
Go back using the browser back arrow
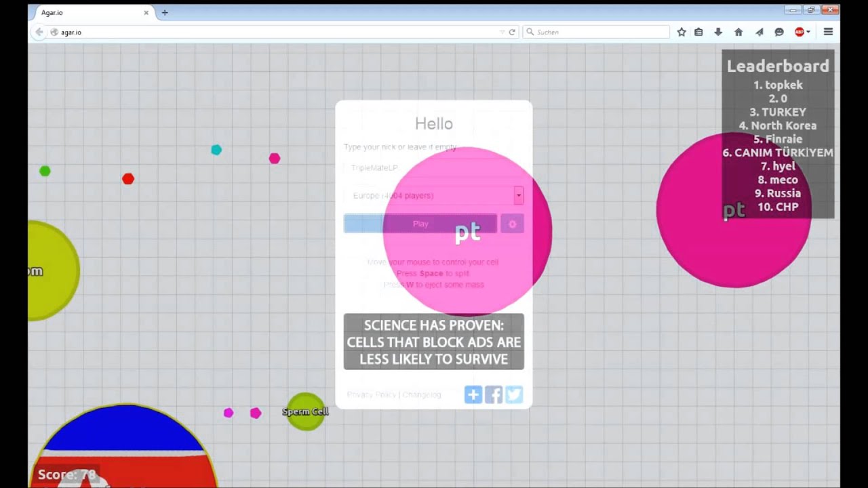pos(39,32)
